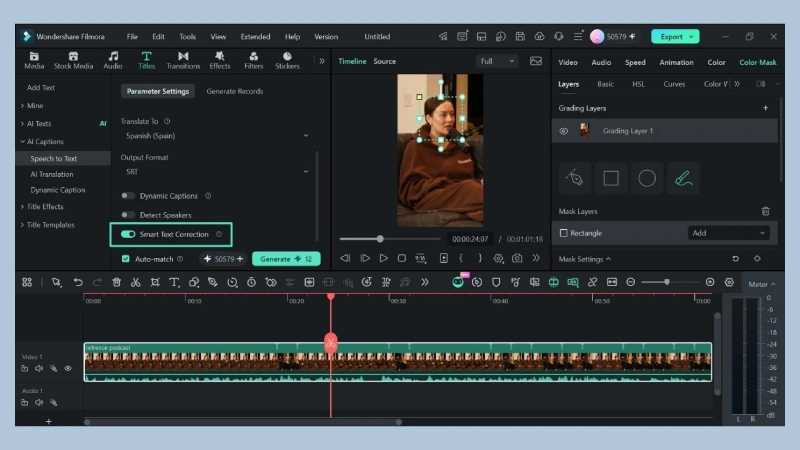Select the rectangle mask shape
800x450 pixels.
611,178
